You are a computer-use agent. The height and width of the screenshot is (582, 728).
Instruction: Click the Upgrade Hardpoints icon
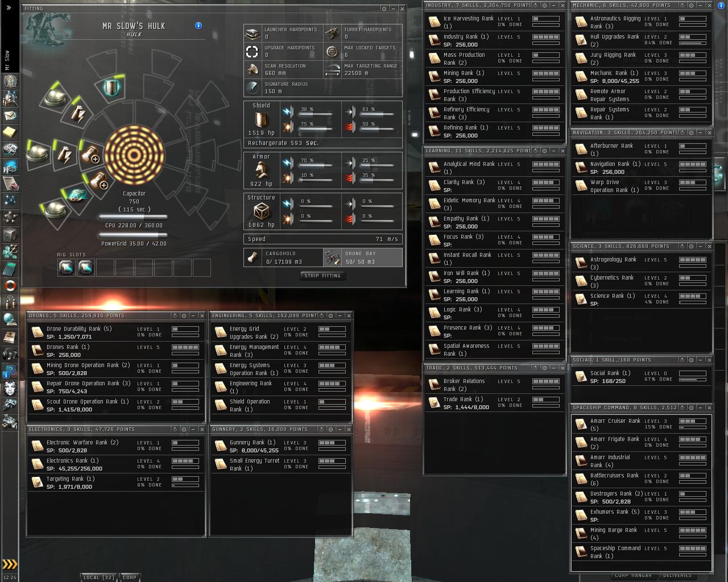tap(253, 52)
